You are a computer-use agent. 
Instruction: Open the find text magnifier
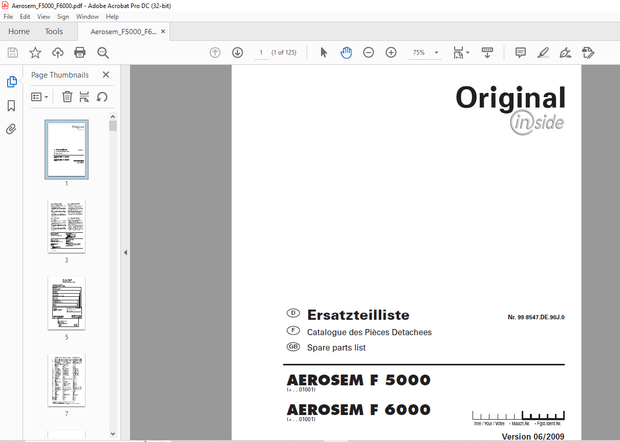(103, 53)
